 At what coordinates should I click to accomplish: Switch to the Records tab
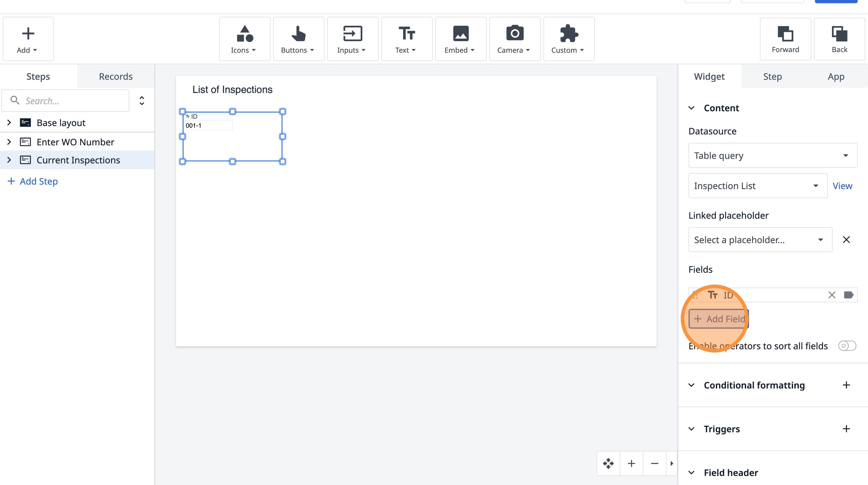(115, 77)
